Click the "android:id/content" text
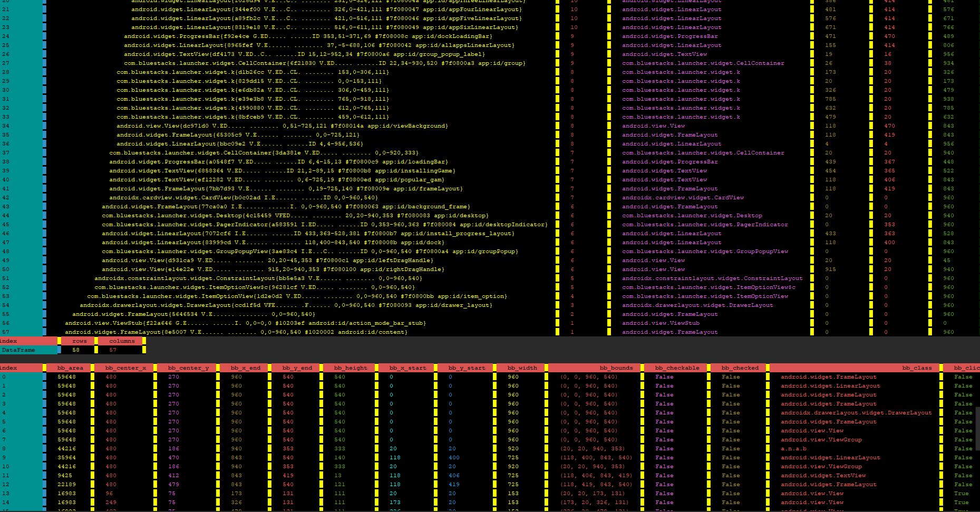 (372, 332)
